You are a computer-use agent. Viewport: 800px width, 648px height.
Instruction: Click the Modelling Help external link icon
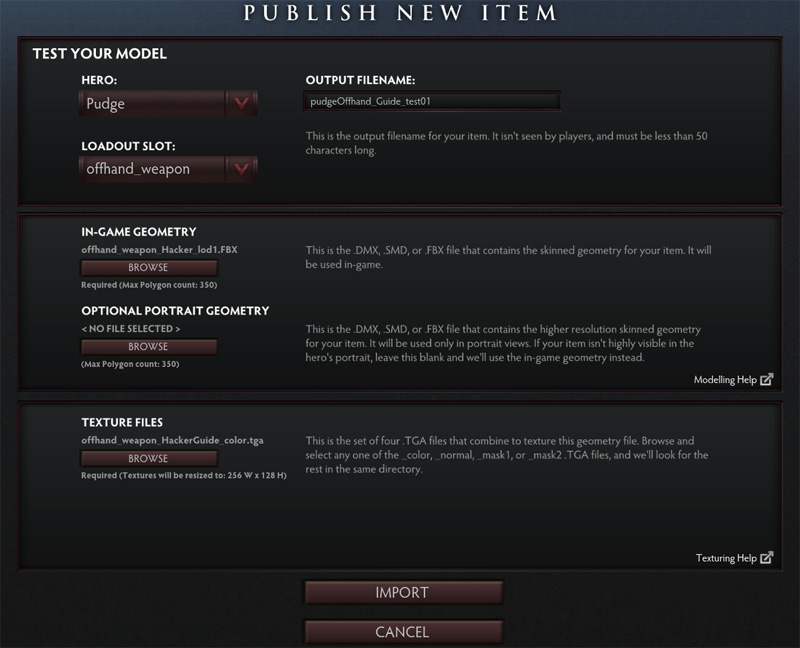(767, 380)
